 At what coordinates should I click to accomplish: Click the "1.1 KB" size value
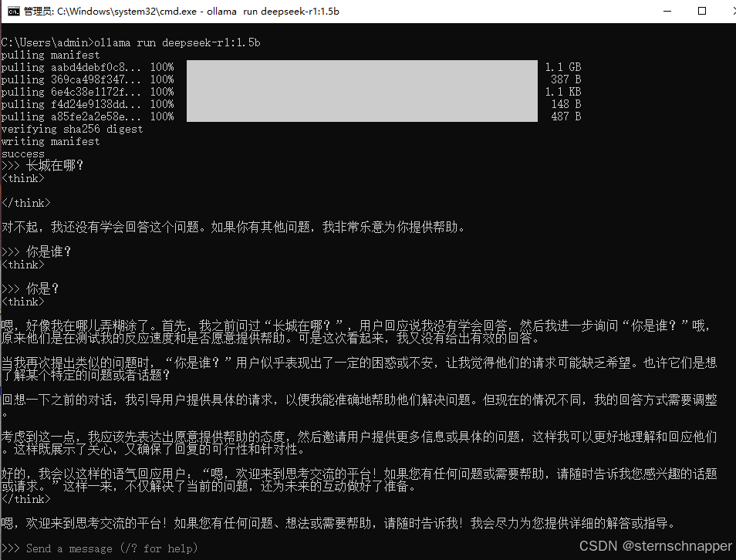tap(562, 92)
